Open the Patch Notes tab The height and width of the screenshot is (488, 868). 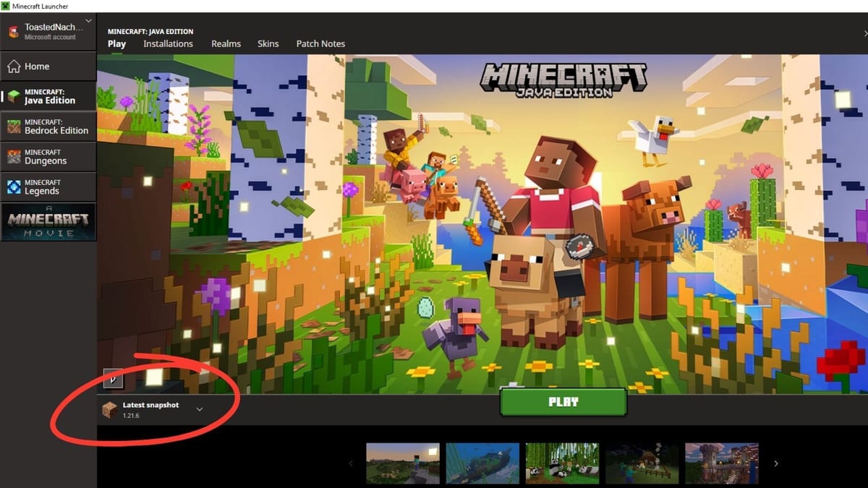pyautogui.click(x=320, y=43)
